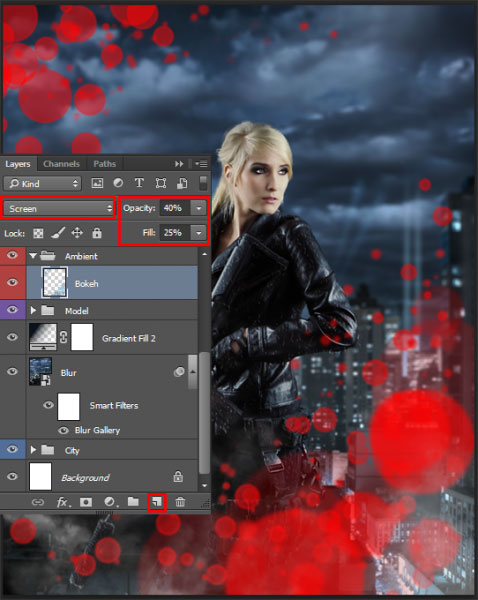Click the Model group folder icon

tap(47, 310)
